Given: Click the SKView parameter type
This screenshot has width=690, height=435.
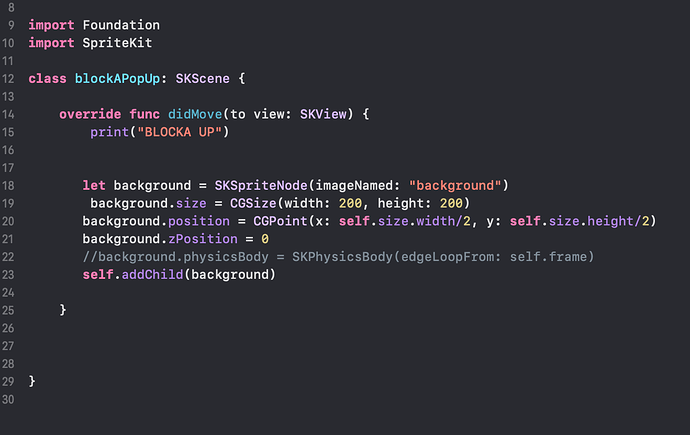Looking at the screenshot, I should pos(323,114).
